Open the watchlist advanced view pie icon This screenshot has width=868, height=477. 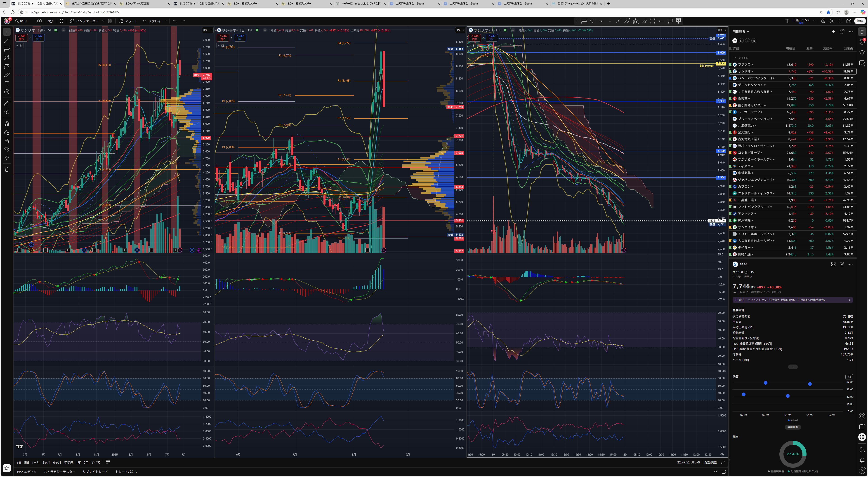[x=842, y=32]
